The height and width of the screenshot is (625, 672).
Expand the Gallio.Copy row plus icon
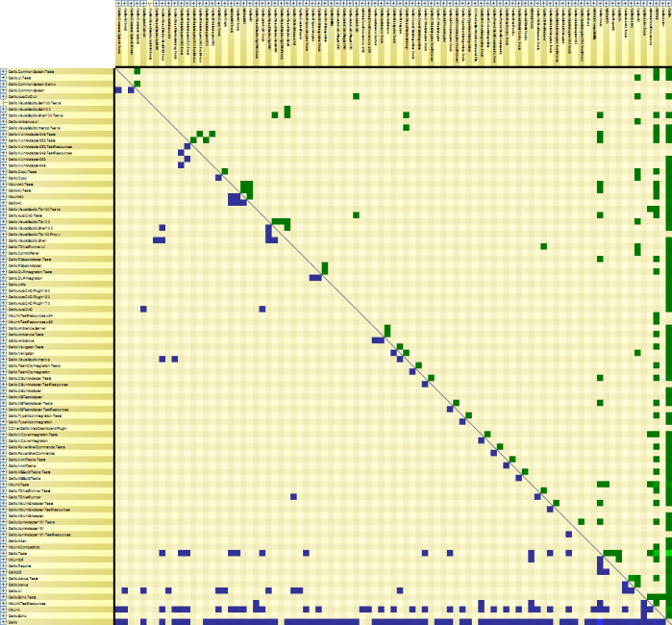coord(3,178)
